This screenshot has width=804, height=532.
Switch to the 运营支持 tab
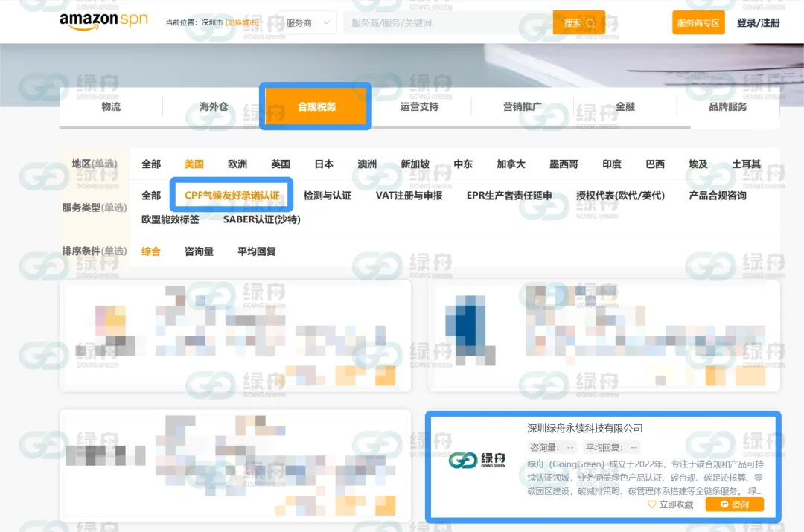[419, 106]
